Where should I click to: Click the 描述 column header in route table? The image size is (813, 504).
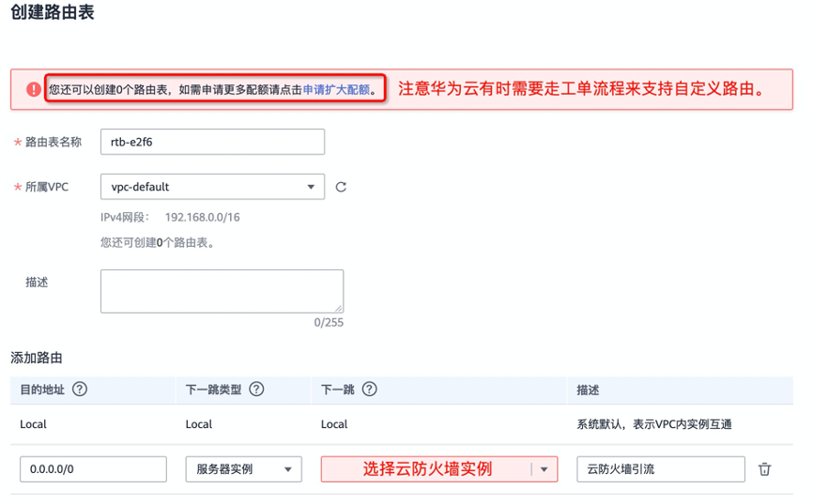tap(588, 389)
